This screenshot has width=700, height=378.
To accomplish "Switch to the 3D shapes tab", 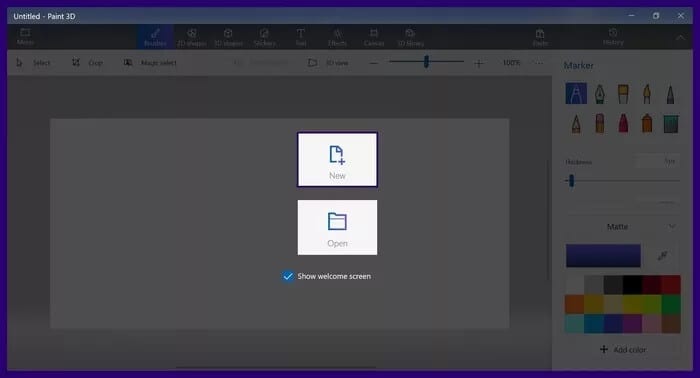I will [228, 37].
